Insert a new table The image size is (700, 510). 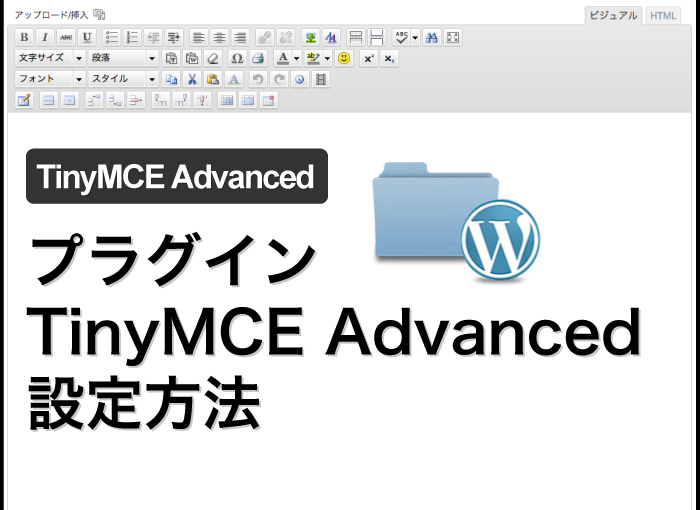24,100
